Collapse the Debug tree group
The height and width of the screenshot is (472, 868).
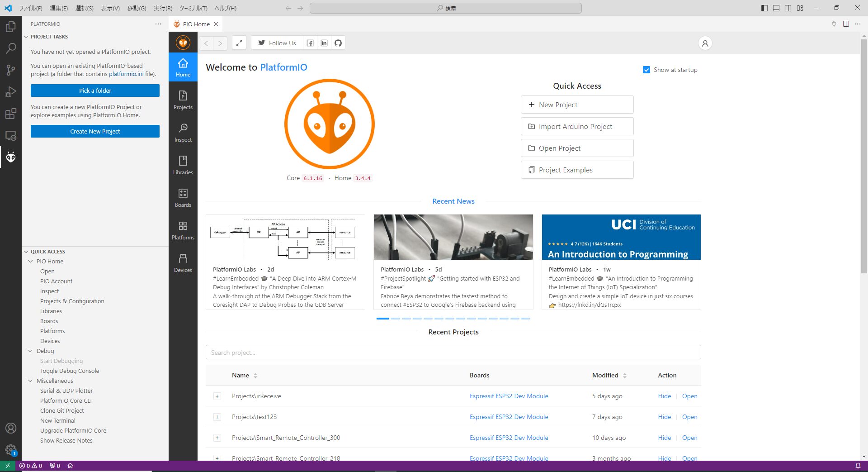[x=30, y=351]
